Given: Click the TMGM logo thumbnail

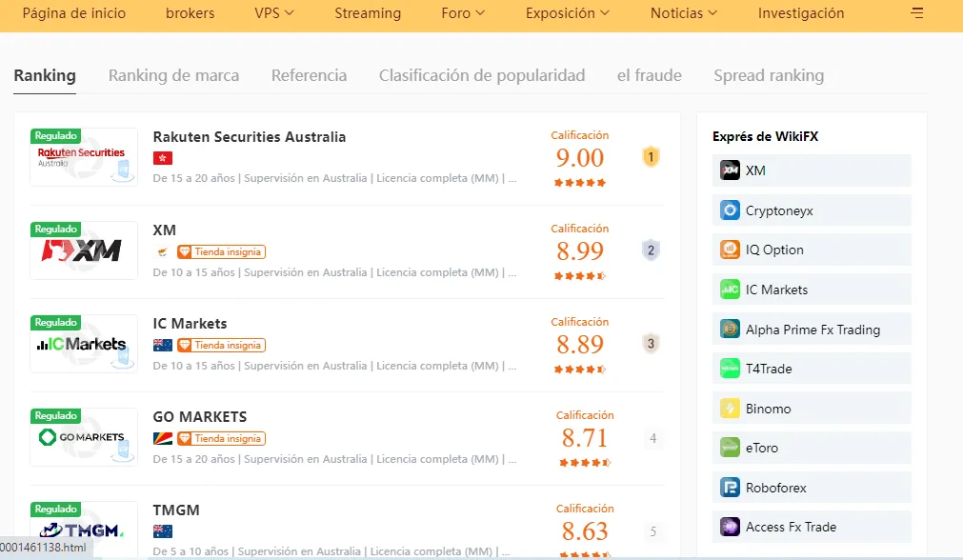Looking at the screenshot, I should click(x=84, y=530).
